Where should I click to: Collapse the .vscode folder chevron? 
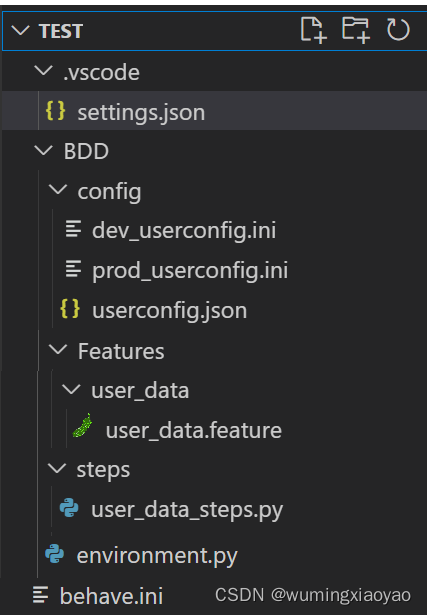tap(43, 71)
